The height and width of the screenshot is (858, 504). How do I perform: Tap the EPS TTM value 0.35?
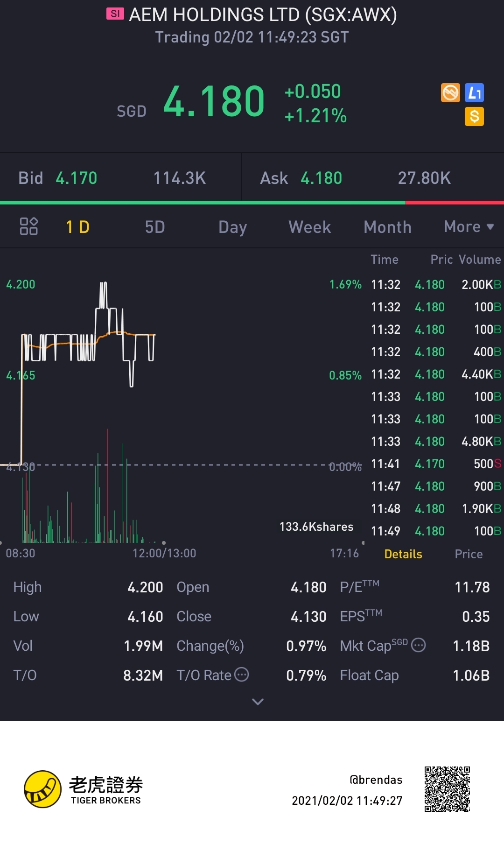[476, 616]
